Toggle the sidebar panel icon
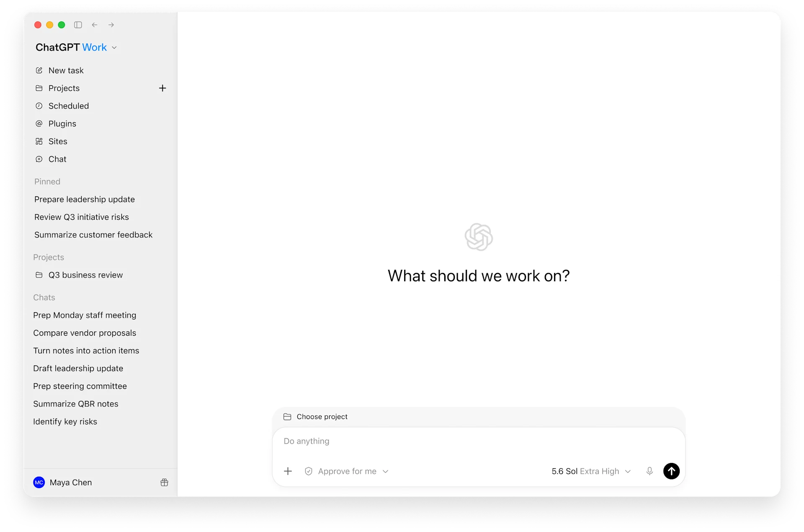The image size is (804, 532). 78,25
